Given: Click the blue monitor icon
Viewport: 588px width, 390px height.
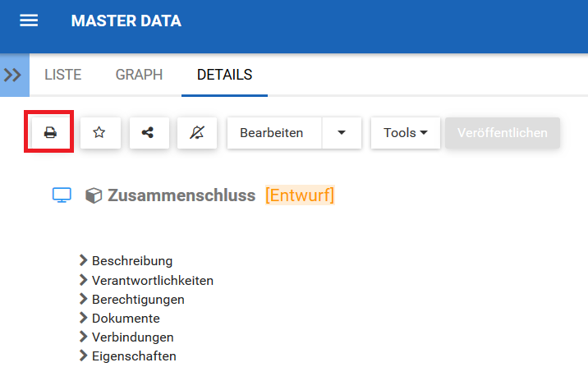Looking at the screenshot, I should pos(62,195).
